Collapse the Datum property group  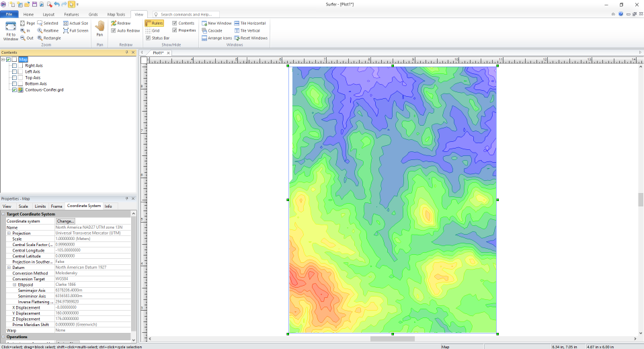9,267
